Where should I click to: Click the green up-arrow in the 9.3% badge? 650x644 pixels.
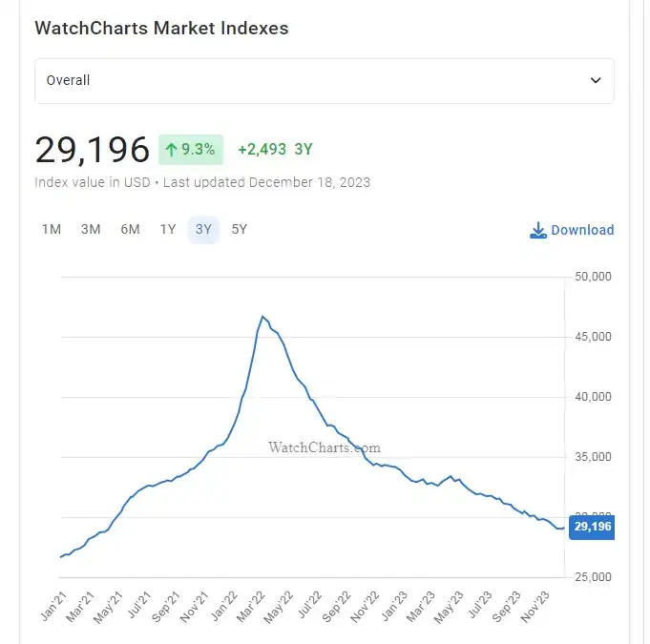[172, 150]
